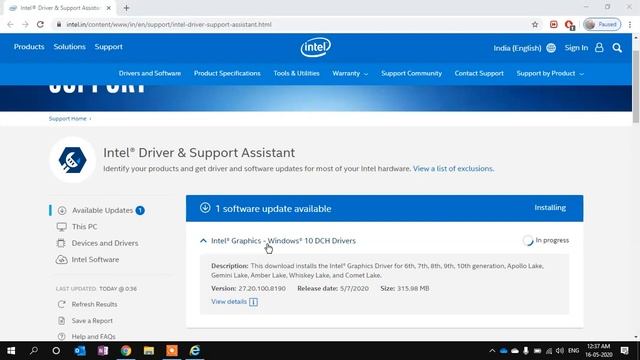Click the In progress spinner indicator

pos(528,240)
